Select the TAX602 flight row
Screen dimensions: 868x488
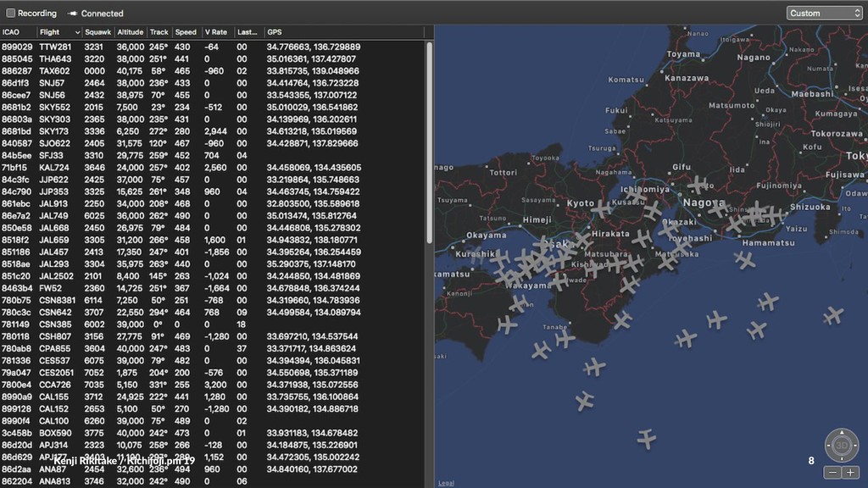pos(213,71)
